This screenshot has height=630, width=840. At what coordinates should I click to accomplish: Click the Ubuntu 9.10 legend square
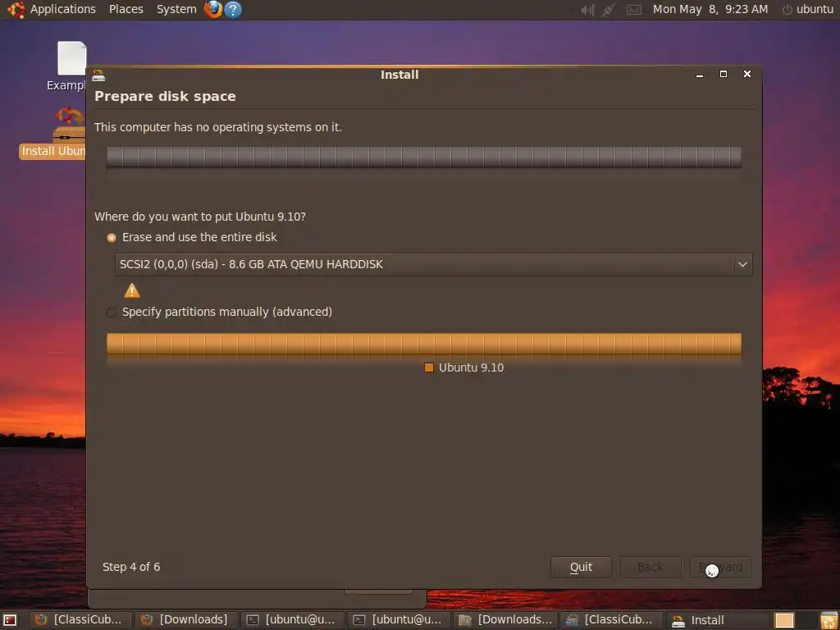click(x=428, y=367)
